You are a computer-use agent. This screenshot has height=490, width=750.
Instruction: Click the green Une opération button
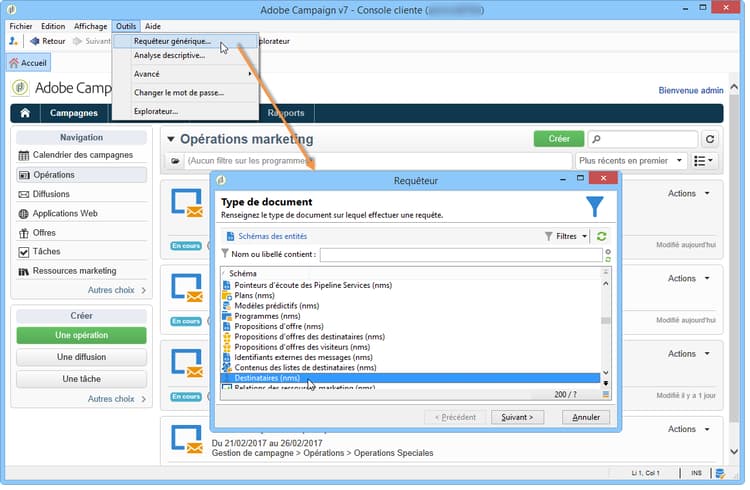coord(81,336)
